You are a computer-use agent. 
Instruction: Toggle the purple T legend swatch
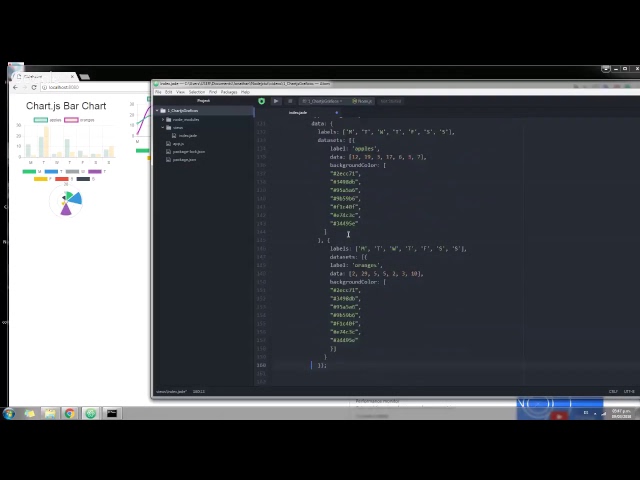click(x=97, y=171)
